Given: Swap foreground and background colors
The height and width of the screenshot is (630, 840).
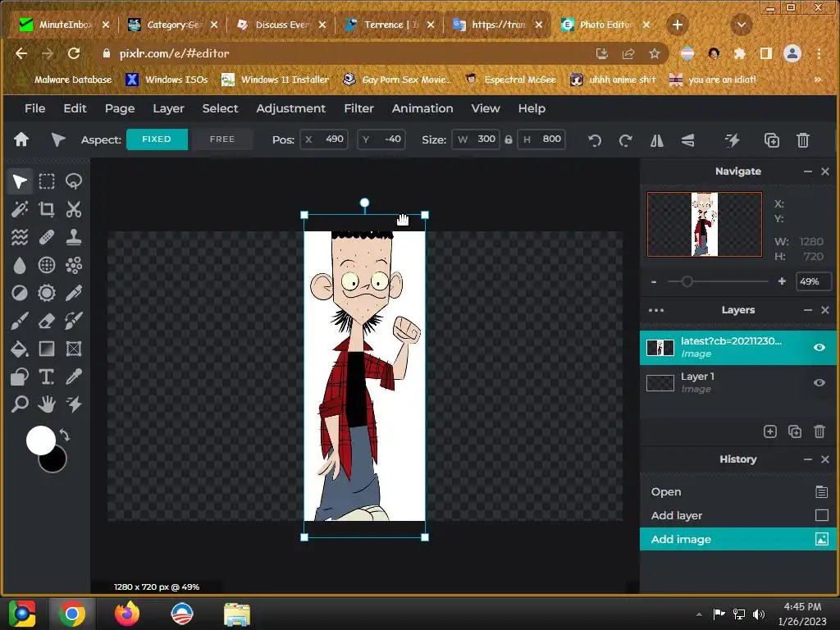Looking at the screenshot, I should [x=65, y=435].
